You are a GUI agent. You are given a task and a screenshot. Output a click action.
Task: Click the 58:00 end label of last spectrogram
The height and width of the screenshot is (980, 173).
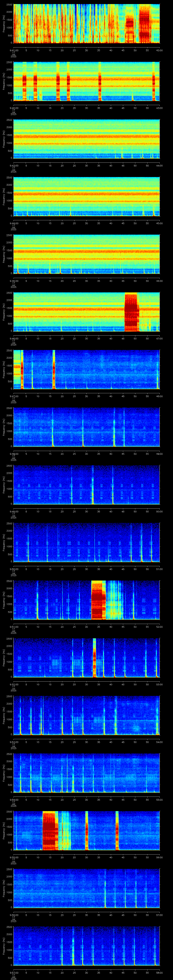coord(159,972)
